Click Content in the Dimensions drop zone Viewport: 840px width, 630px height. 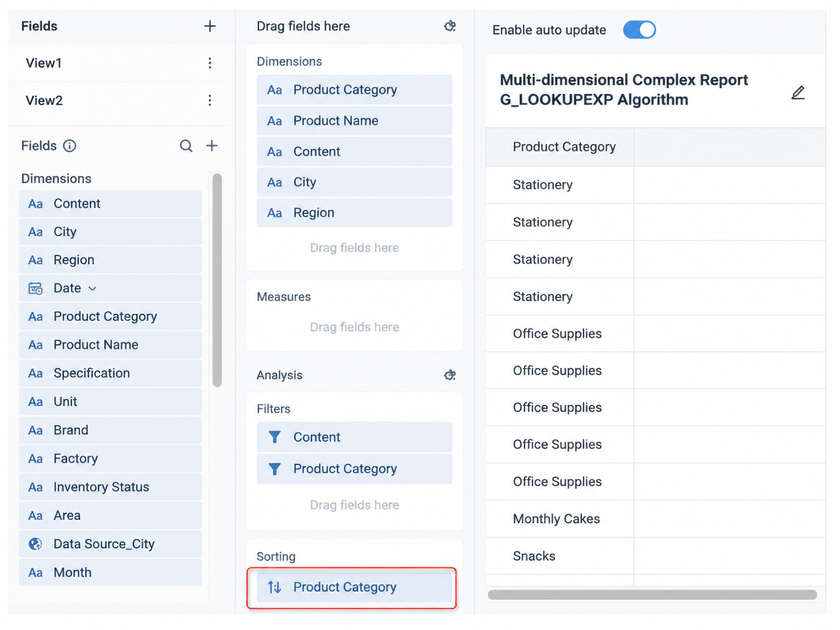354,151
